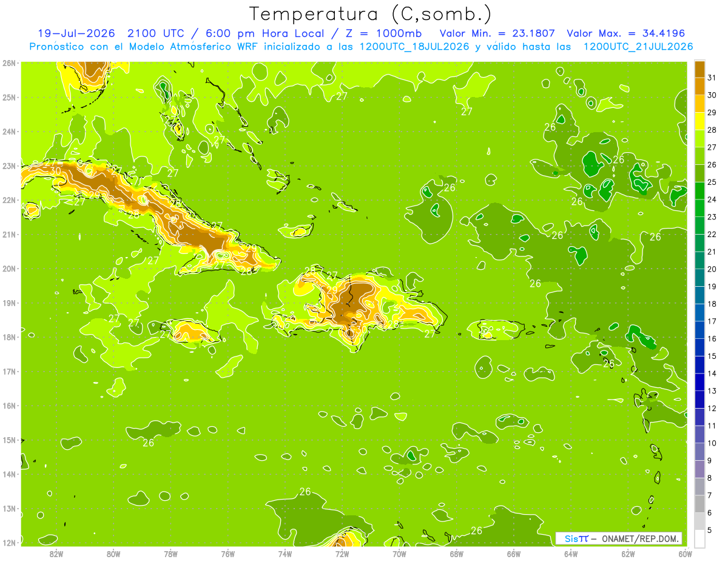Click the teal swatch between 19 and 20
Screen dimensions: 728x562
(x=699, y=278)
